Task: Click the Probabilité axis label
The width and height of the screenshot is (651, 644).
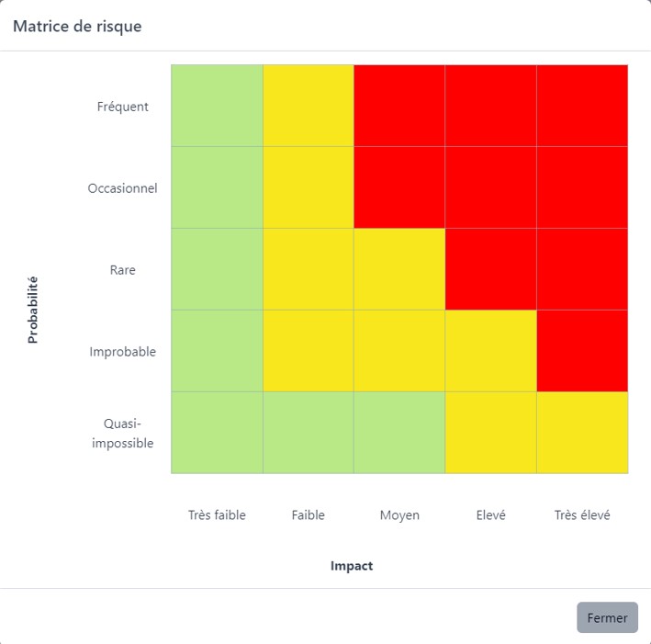Action: click(x=33, y=311)
